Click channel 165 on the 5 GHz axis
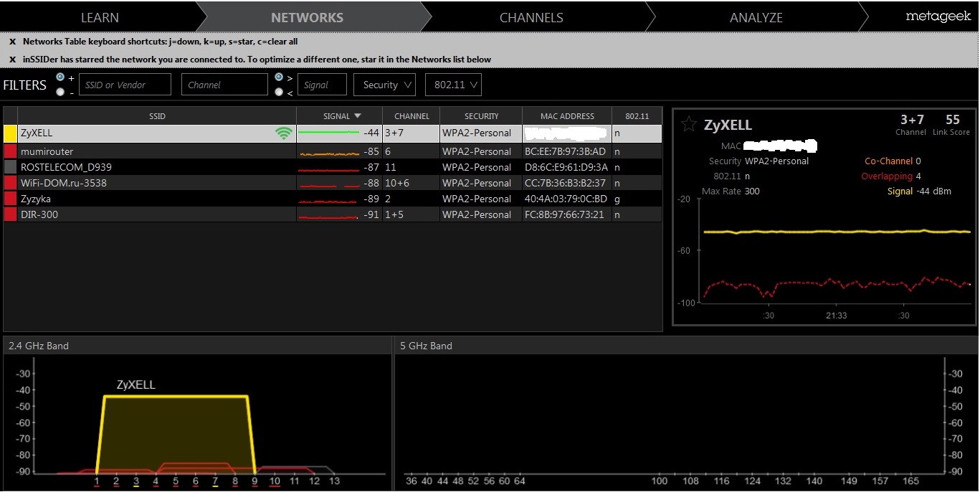The height and width of the screenshot is (492, 980). pyautogui.click(x=910, y=481)
